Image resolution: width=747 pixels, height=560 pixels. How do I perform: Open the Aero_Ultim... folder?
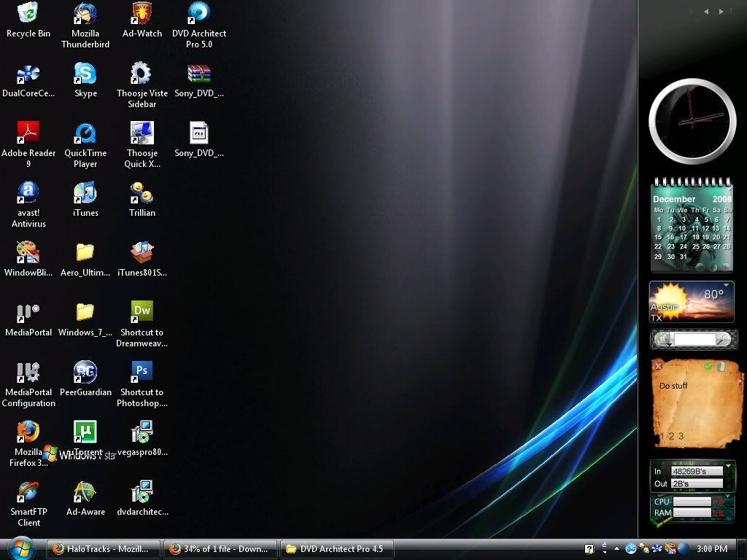85,260
